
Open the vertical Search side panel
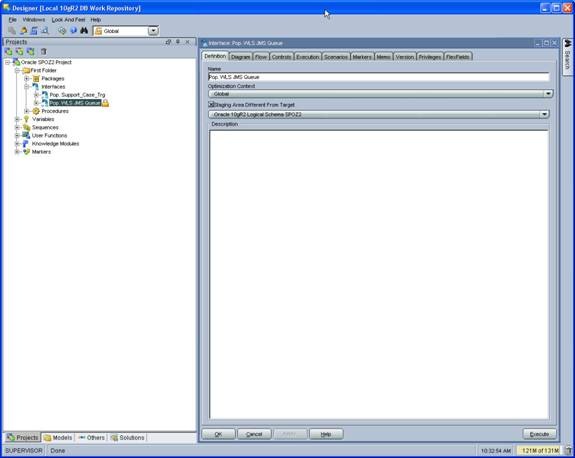click(x=568, y=56)
